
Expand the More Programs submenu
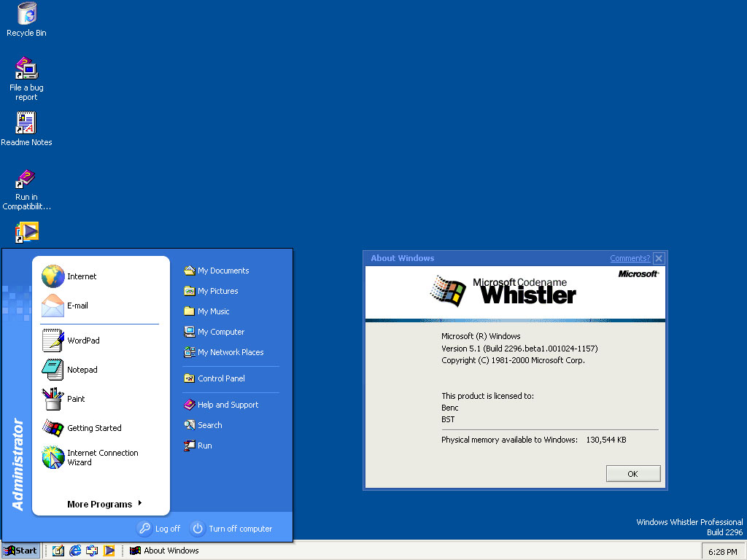point(105,504)
